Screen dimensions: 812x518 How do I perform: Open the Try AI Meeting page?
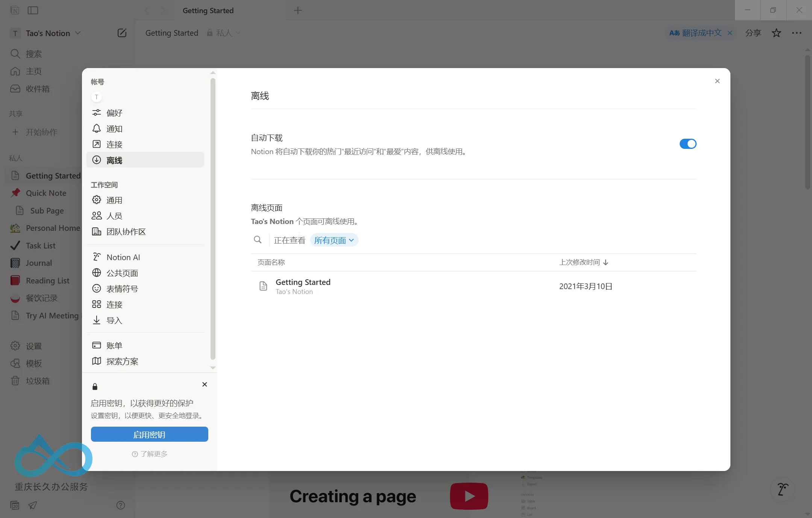(45, 315)
